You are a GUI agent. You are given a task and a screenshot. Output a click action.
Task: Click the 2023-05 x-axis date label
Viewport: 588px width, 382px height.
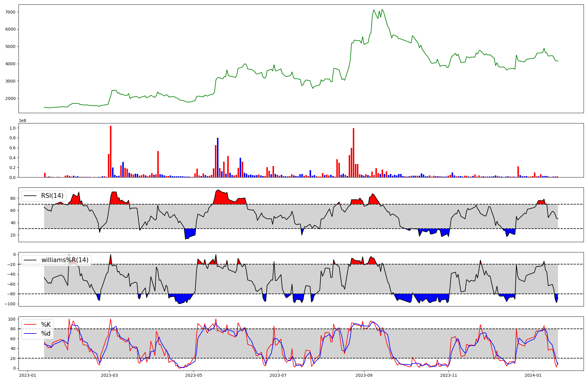(194, 375)
